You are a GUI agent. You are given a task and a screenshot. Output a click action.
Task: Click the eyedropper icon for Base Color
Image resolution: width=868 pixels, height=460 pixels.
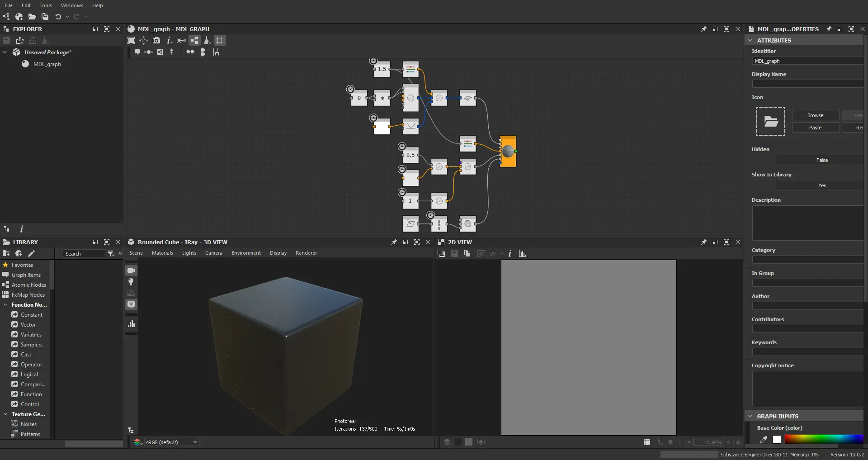click(764, 439)
